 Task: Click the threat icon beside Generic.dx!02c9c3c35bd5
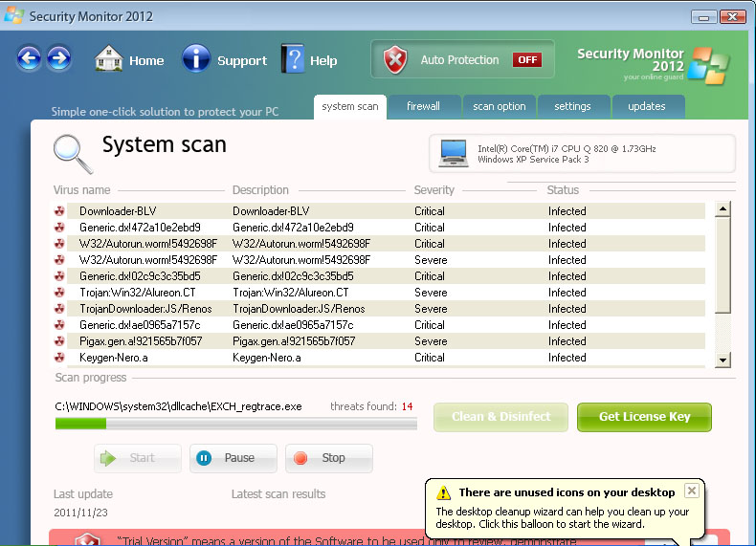point(59,276)
